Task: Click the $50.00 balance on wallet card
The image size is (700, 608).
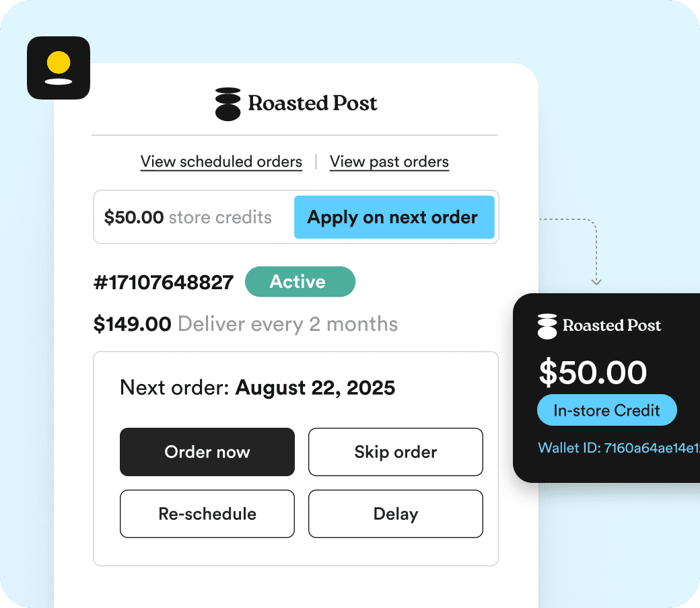Action: pos(592,373)
